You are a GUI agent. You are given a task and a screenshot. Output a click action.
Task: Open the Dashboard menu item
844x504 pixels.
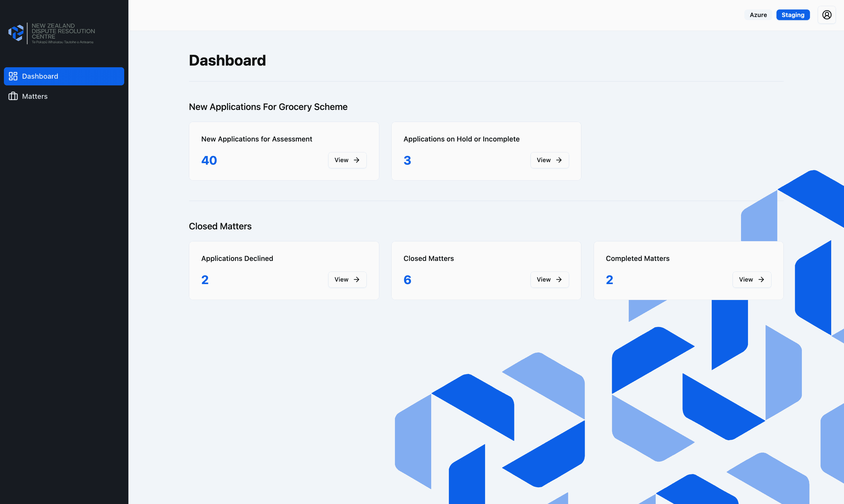point(64,76)
